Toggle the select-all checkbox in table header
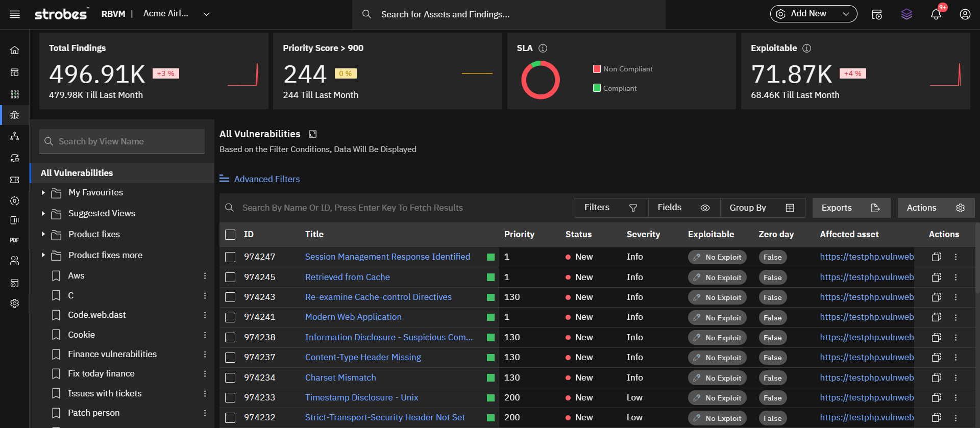Screen dimensions: 980x428 point(230,235)
